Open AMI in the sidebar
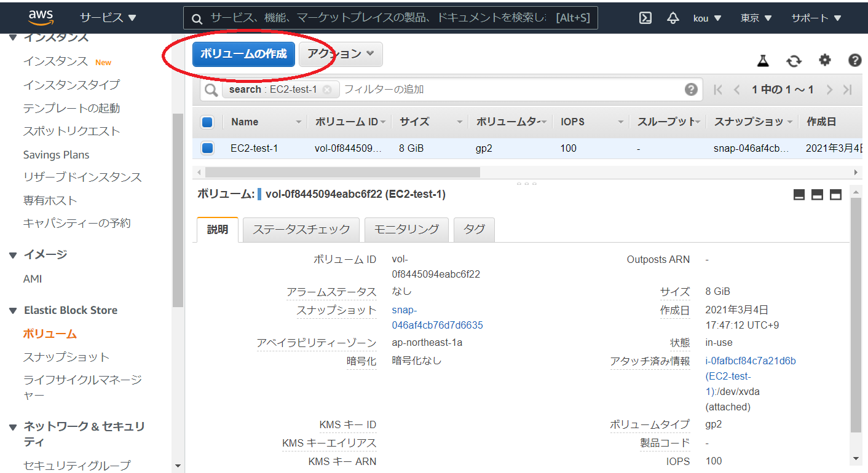This screenshot has width=868, height=473. [x=33, y=279]
